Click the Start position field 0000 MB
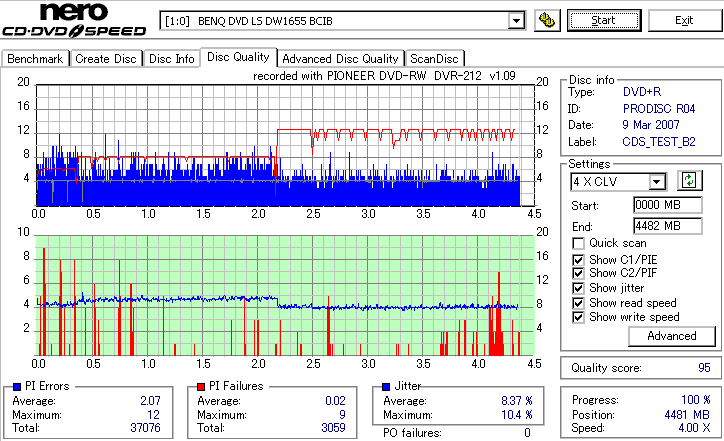This screenshot has width=724, height=441. coord(667,205)
